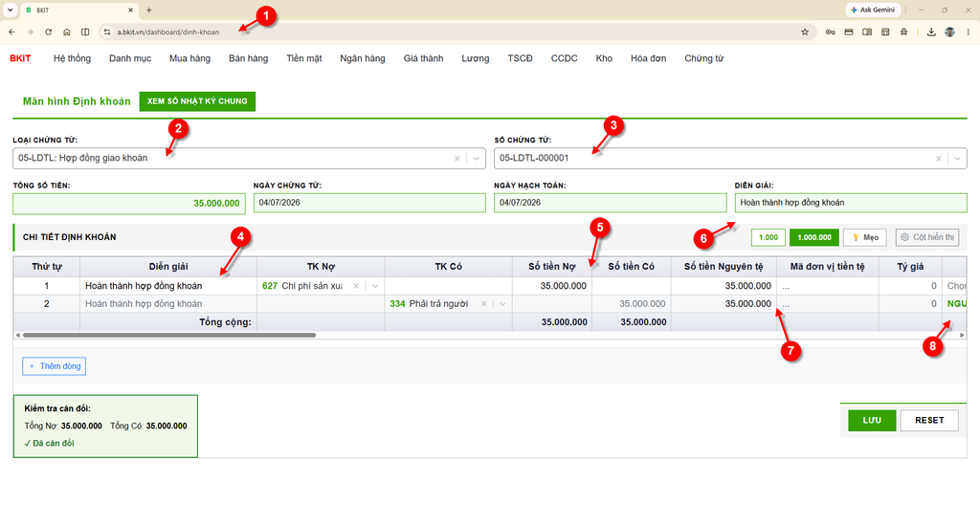Go forward in the browser
The height and width of the screenshot is (526, 980).
point(30,32)
